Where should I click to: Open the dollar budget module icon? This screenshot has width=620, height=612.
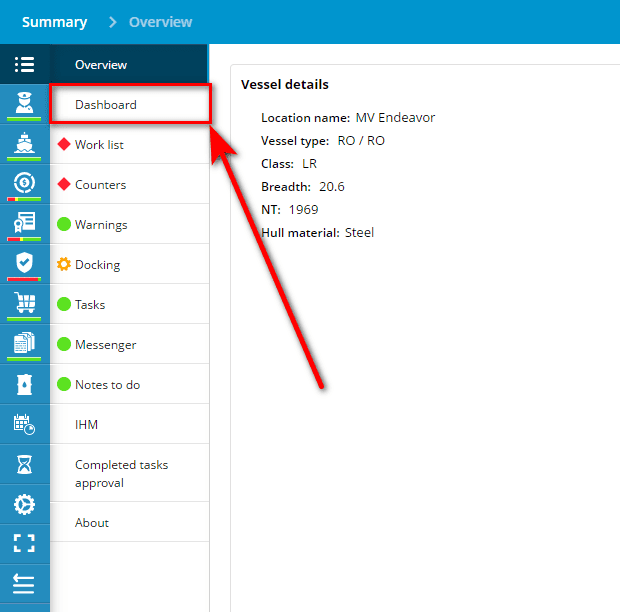[x=24, y=182]
